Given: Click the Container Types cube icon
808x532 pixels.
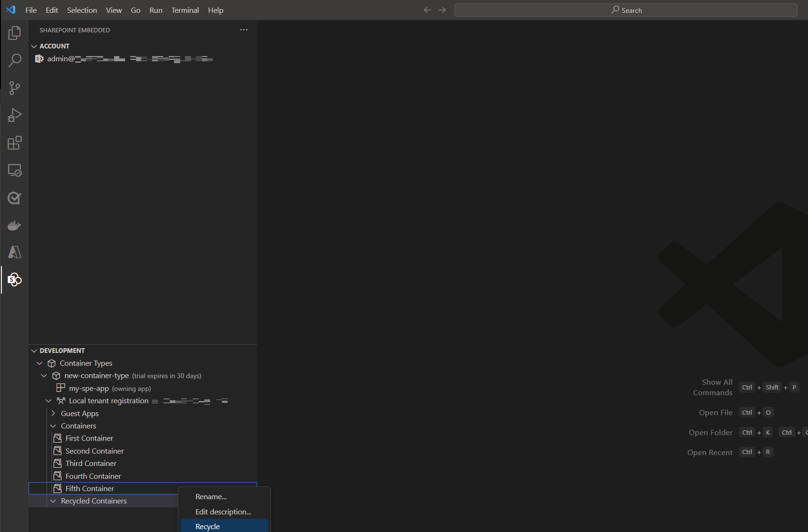Looking at the screenshot, I should (x=52, y=363).
